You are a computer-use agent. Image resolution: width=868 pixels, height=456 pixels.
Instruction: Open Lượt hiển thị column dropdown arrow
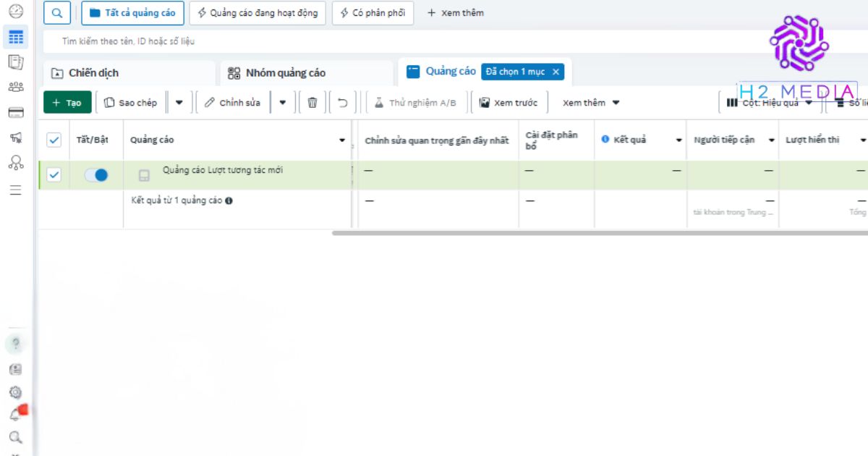[863, 140]
